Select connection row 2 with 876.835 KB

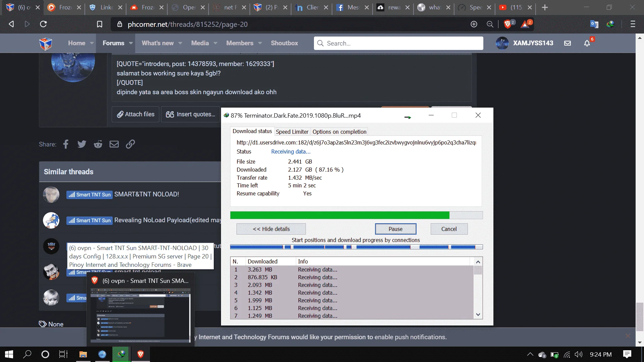pos(352,277)
